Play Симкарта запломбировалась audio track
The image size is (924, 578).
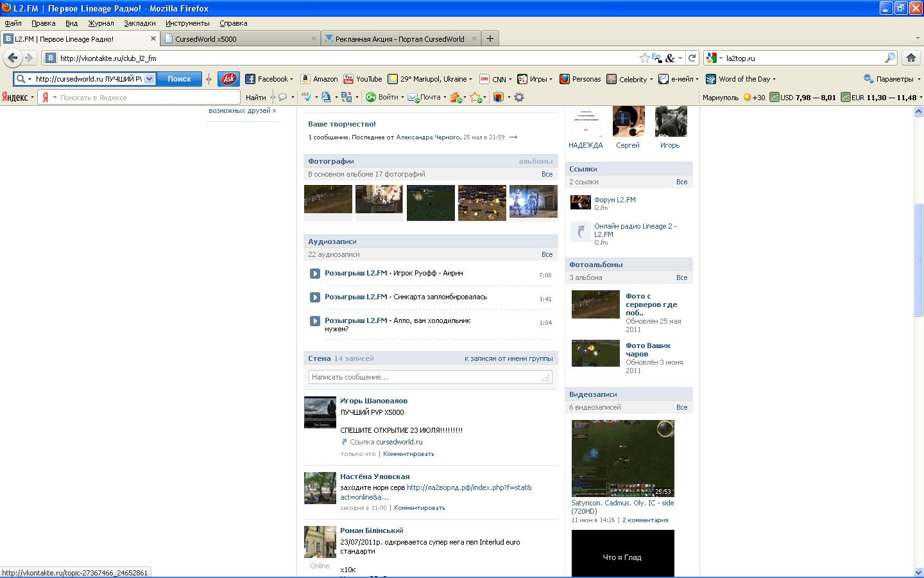tap(315, 297)
